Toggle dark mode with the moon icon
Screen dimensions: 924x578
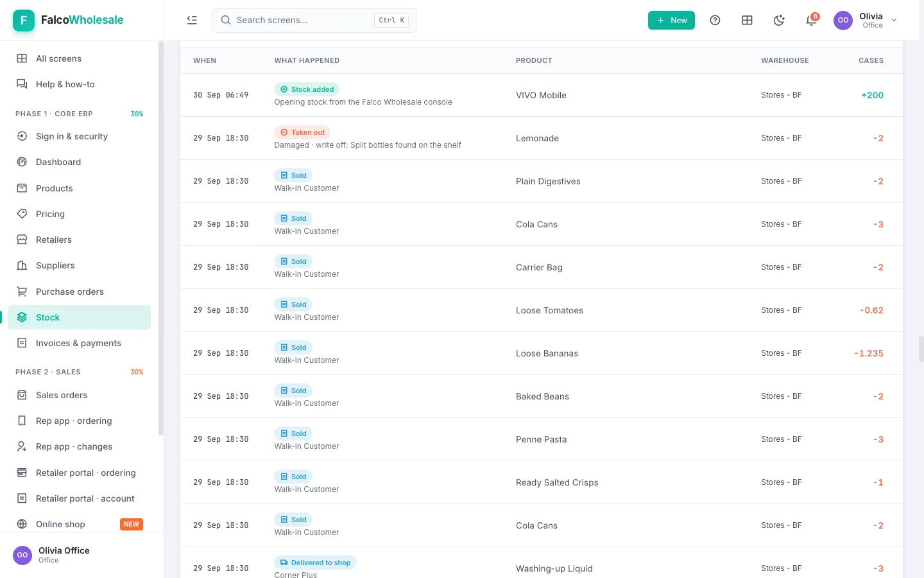pyautogui.click(x=779, y=20)
